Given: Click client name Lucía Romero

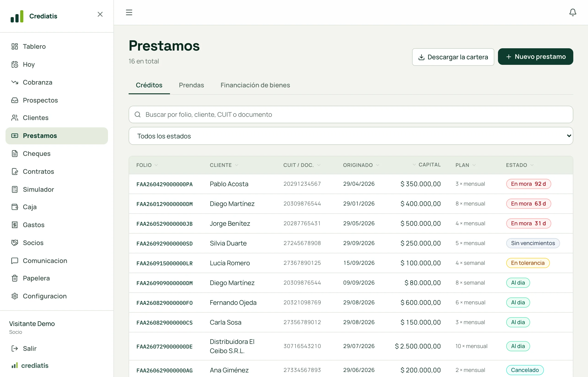Looking at the screenshot, I should (x=230, y=263).
